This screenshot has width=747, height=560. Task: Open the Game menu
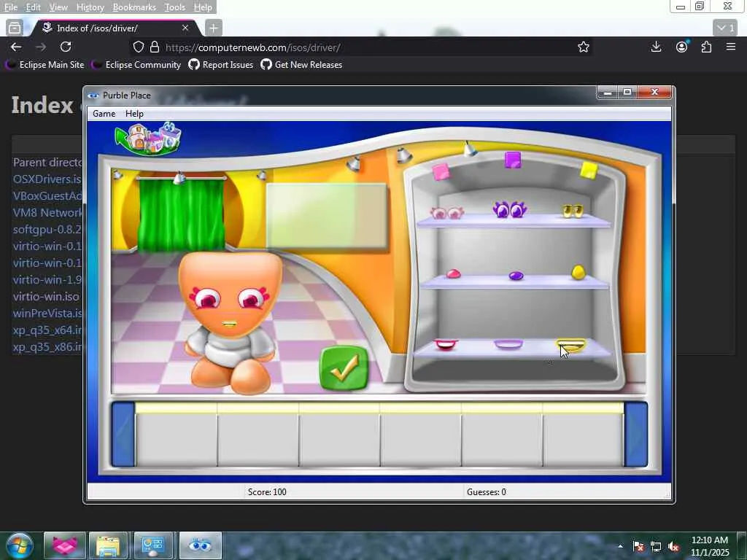(104, 113)
